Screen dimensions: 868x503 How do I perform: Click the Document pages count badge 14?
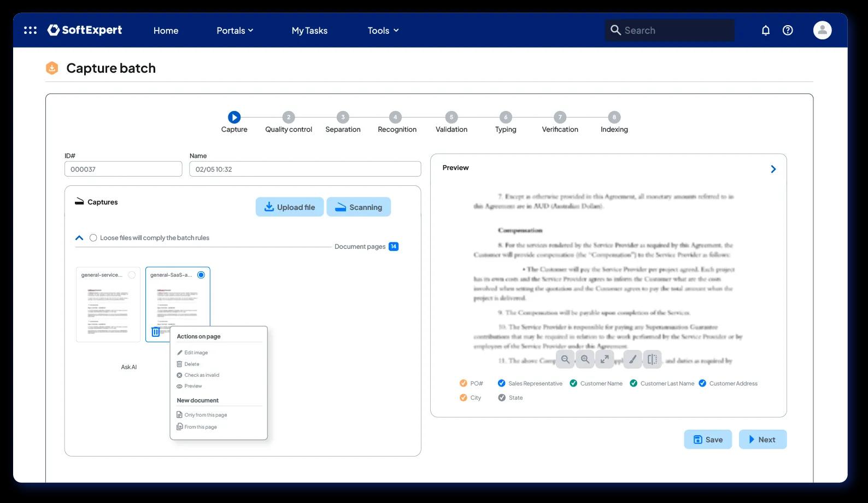394,247
